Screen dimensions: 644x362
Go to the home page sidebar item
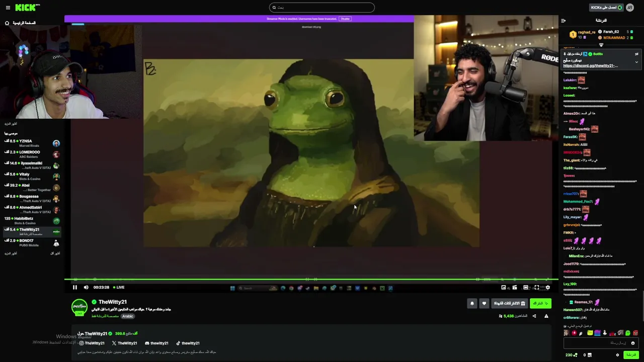[x=21, y=23]
